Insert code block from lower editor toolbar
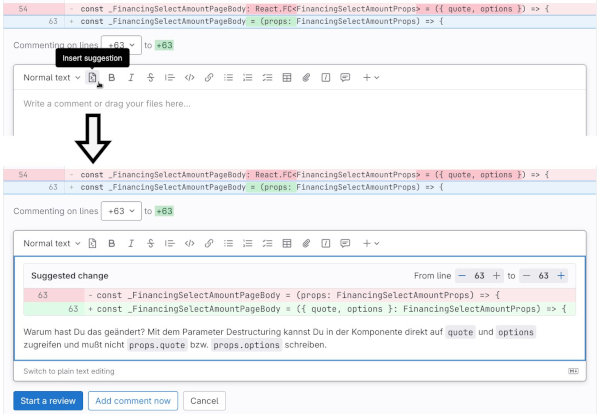600x414 pixels. [189, 243]
